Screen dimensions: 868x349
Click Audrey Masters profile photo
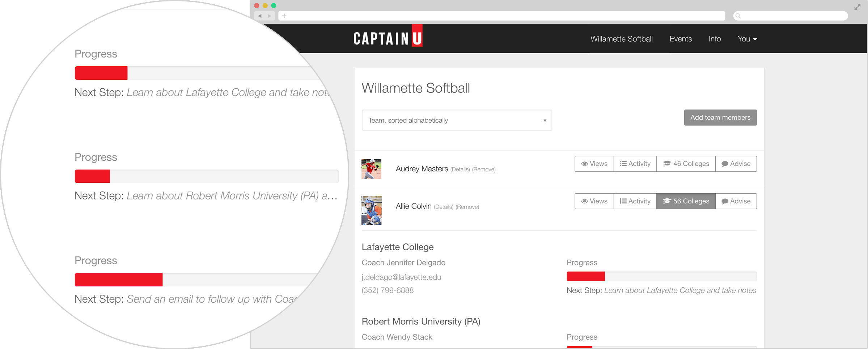pyautogui.click(x=371, y=169)
